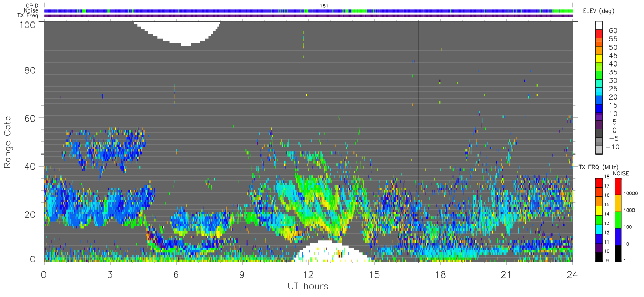Click the CPID value "151"

(x=323, y=5)
